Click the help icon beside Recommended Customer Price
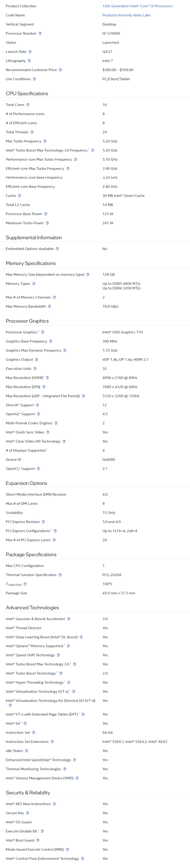This screenshot has height=868, width=190. (x=60, y=70)
